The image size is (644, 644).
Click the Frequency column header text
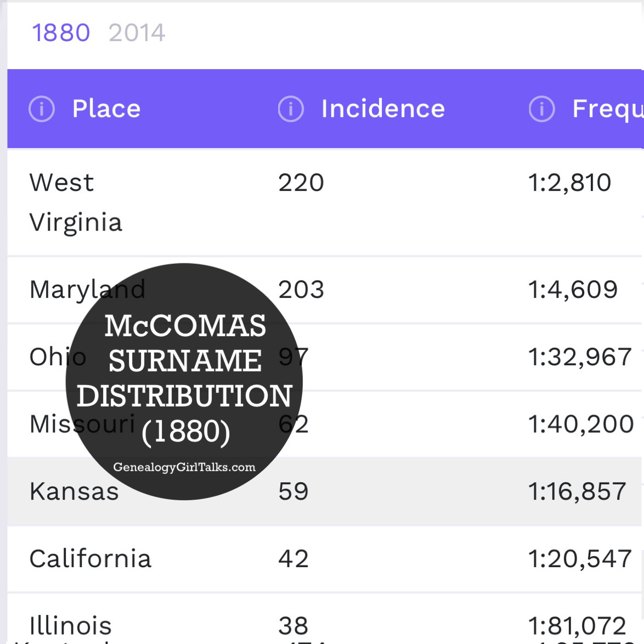click(607, 109)
